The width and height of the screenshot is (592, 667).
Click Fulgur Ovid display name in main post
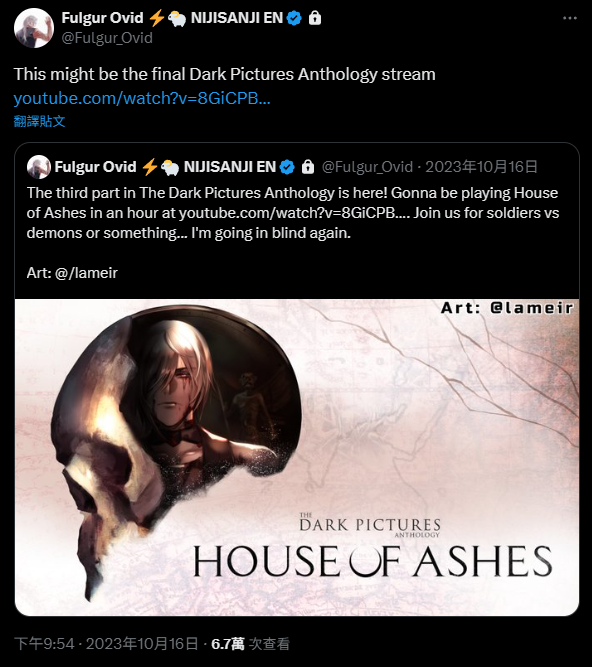click(102, 18)
